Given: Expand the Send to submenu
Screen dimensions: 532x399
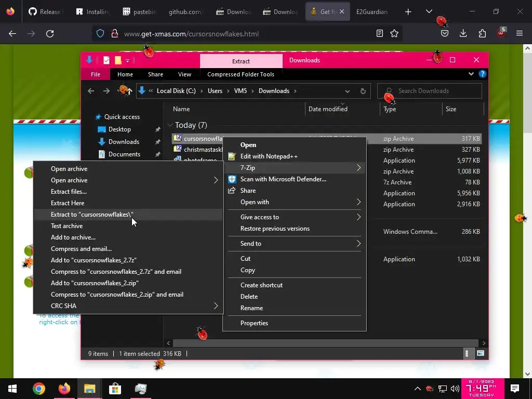Looking at the screenshot, I should pyautogui.click(x=295, y=244).
